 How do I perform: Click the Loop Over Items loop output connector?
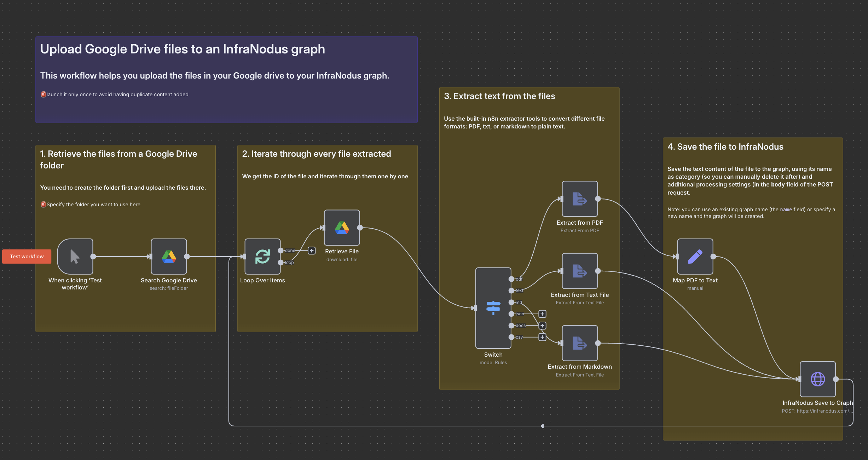[x=280, y=263]
